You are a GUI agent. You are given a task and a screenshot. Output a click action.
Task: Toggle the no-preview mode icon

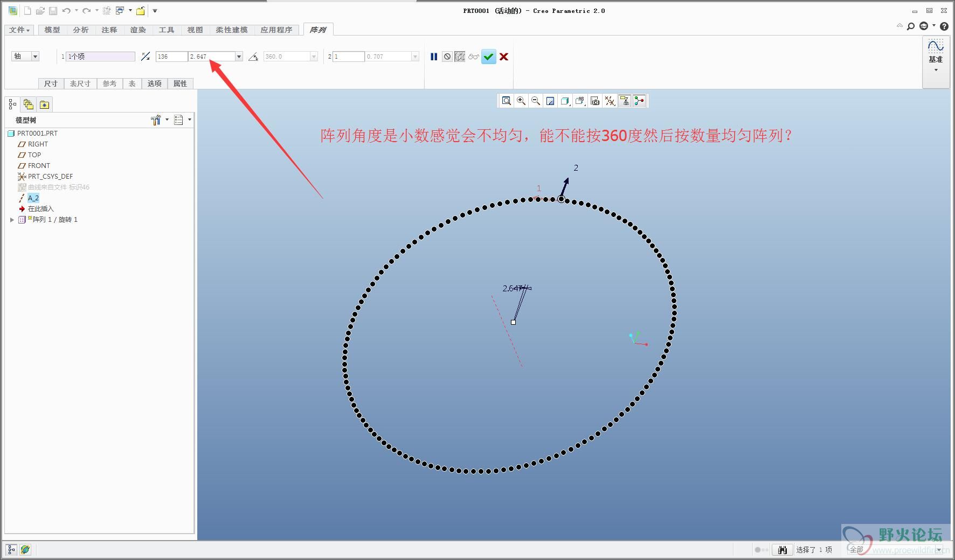tap(447, 57)
